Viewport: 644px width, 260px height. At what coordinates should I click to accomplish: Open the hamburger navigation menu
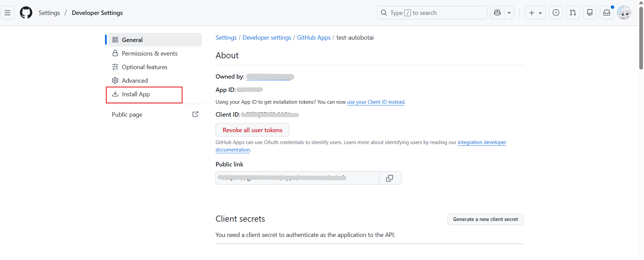tap(7, 13)
